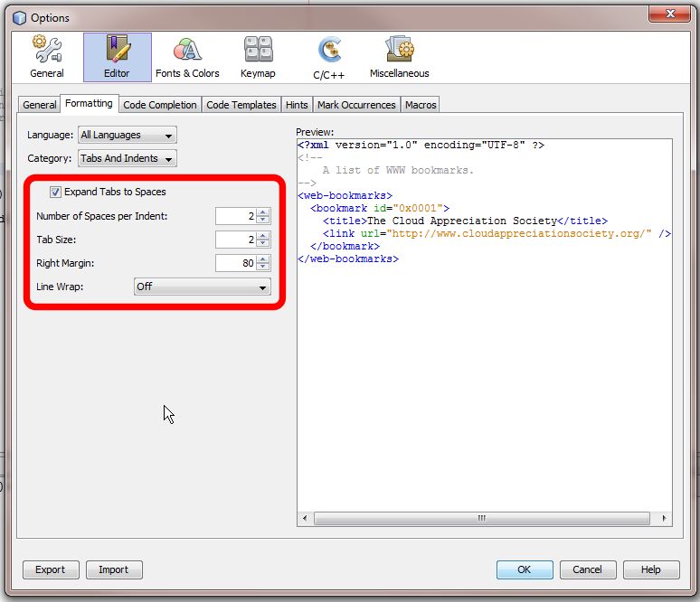This screenshot has height=602, width=700.
Task: Increase the Right Margin value
Action: click(263, 259)
